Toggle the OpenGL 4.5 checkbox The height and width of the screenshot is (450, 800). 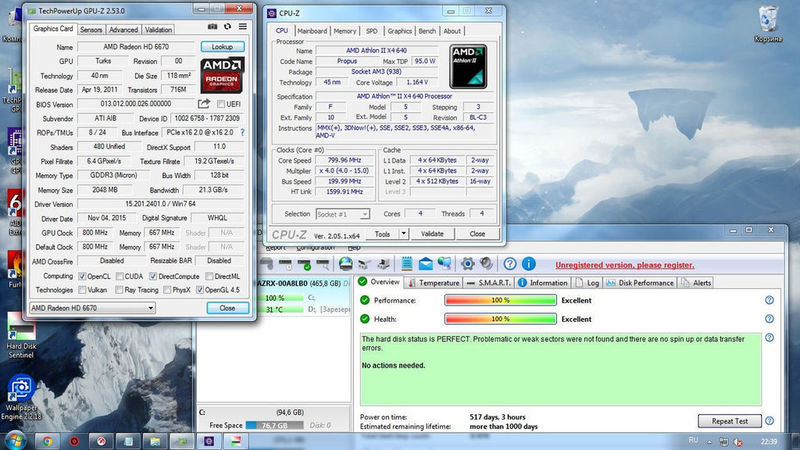[x=200, y=290]
